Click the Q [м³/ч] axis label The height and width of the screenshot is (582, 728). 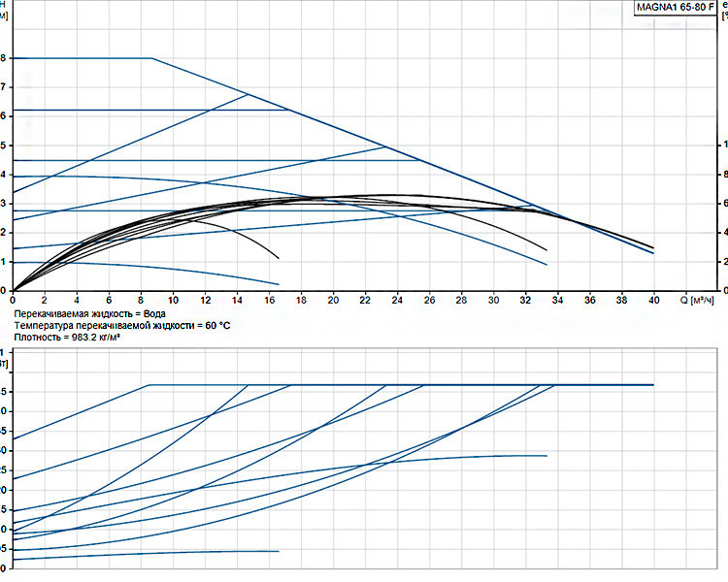tap(697, 301)
